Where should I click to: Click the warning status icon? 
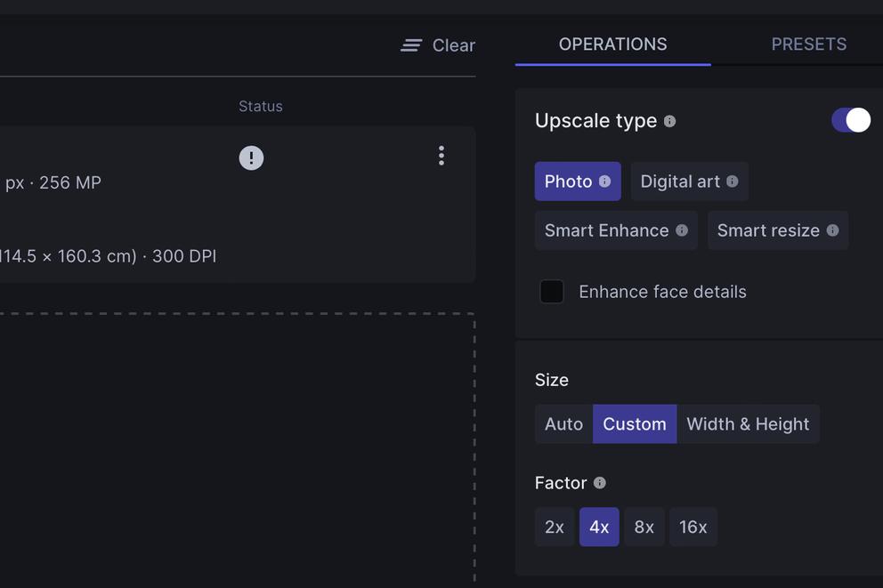point(251,157)
